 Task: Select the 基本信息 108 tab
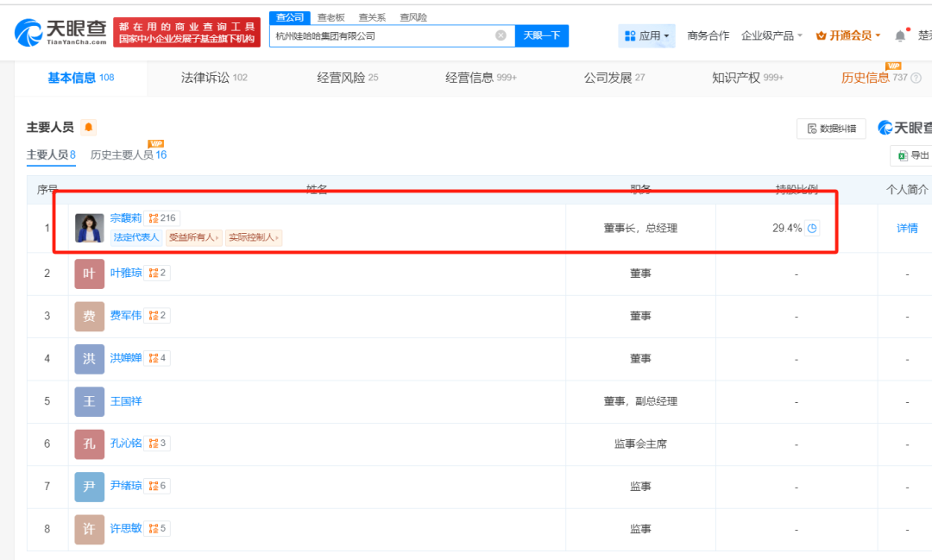click(81, 78)
